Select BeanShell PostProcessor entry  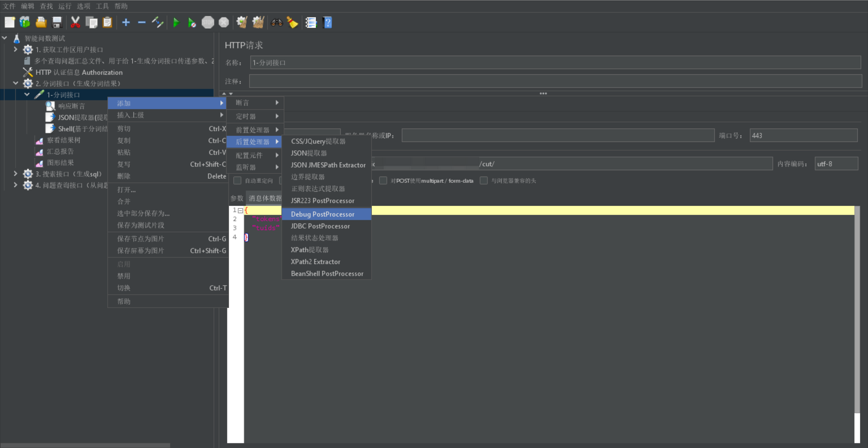pos(326,274)
